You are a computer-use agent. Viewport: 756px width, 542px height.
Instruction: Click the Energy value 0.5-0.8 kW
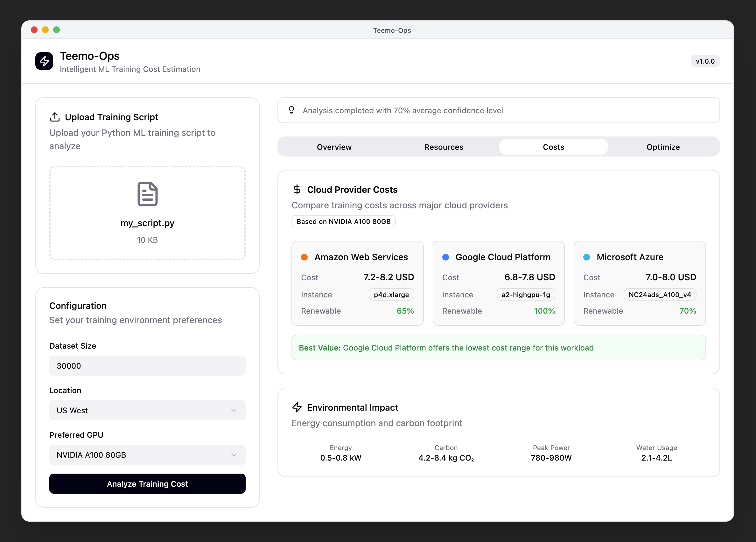(341, 458)
